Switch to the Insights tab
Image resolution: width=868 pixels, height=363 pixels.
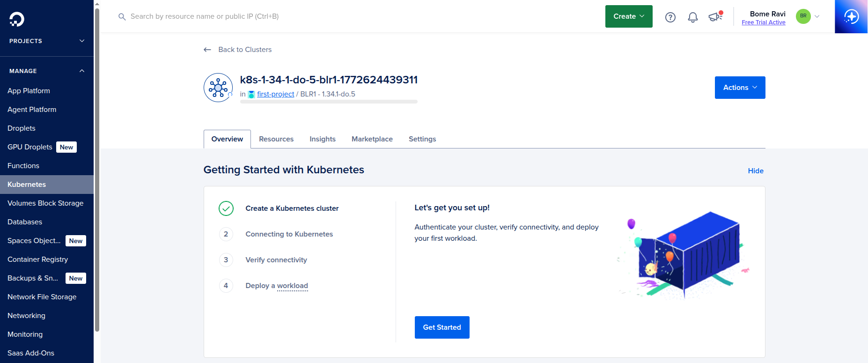click(x=323, y=139)
